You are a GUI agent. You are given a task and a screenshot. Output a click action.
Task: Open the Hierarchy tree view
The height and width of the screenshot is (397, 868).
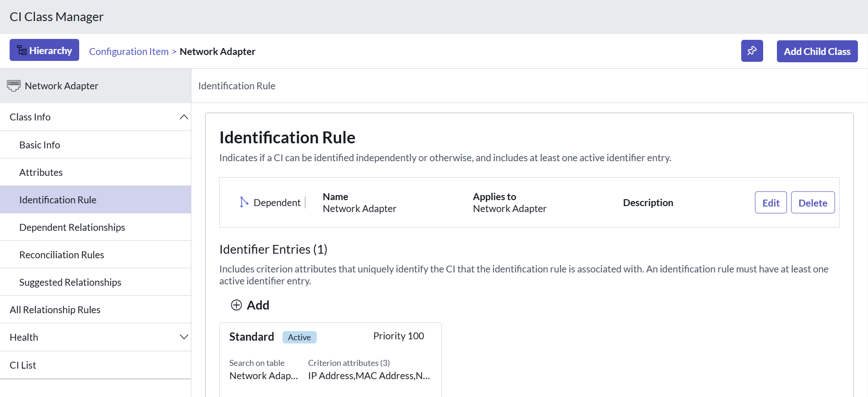point(44,50)
